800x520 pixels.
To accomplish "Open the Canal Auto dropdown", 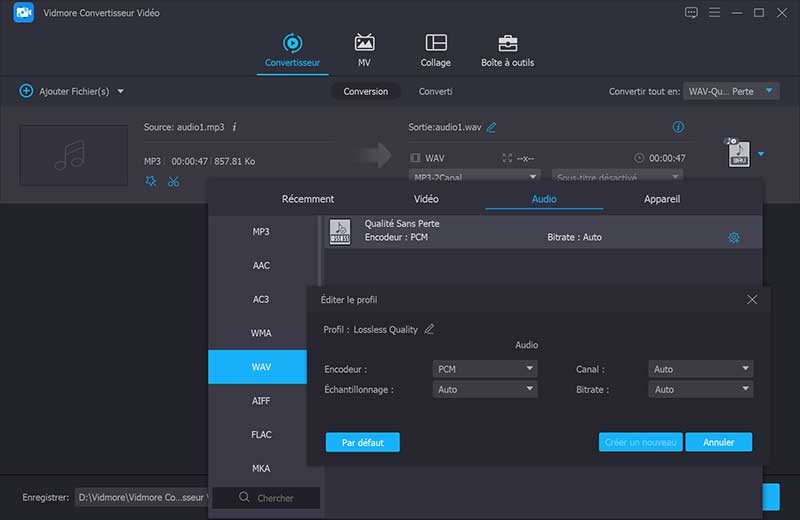I will pos(700,369).
